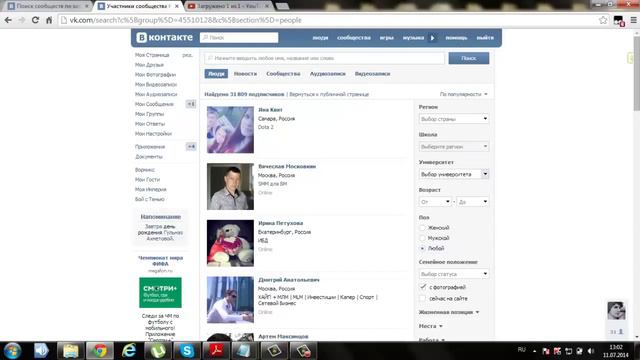Click the Поиск search button
Screen dimensions: 640x360
click(x=469, y=58)
